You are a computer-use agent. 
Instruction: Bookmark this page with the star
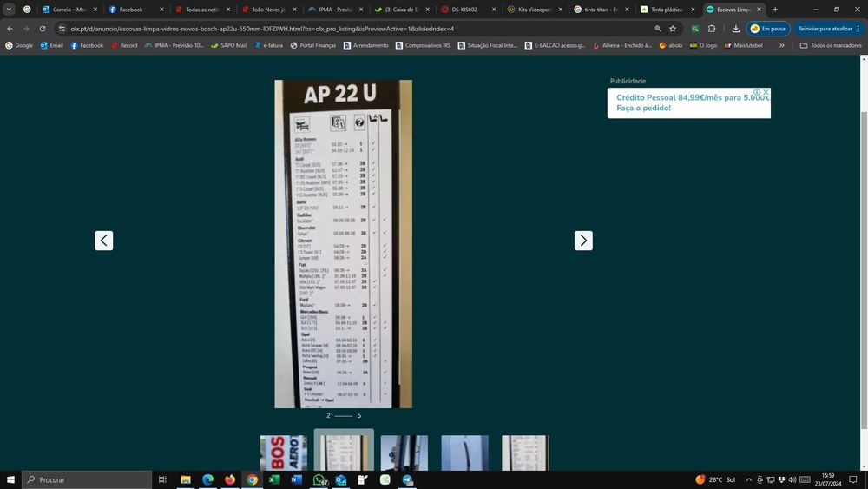coord(673,29)
